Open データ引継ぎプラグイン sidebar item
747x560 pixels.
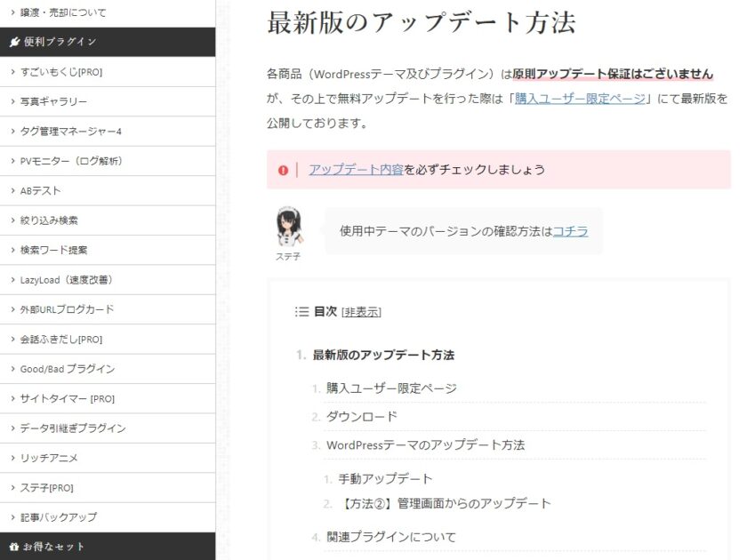click(x=108, y=428)
